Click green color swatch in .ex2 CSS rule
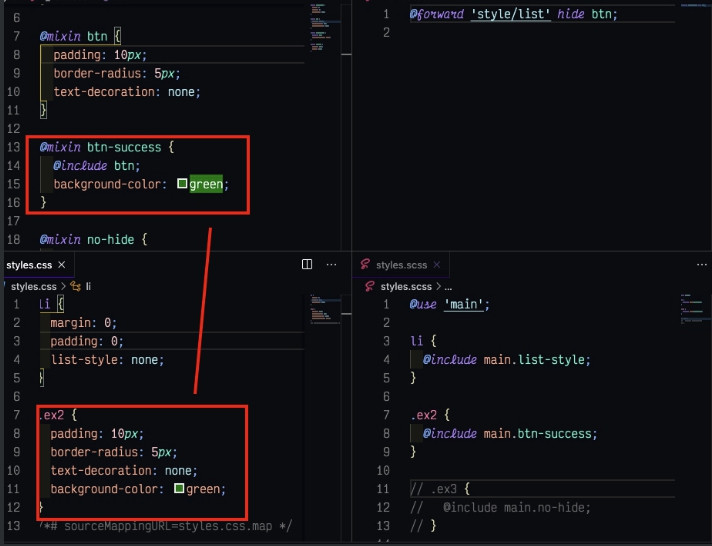Viewport: 712px width, 546px height. point(179,488)
